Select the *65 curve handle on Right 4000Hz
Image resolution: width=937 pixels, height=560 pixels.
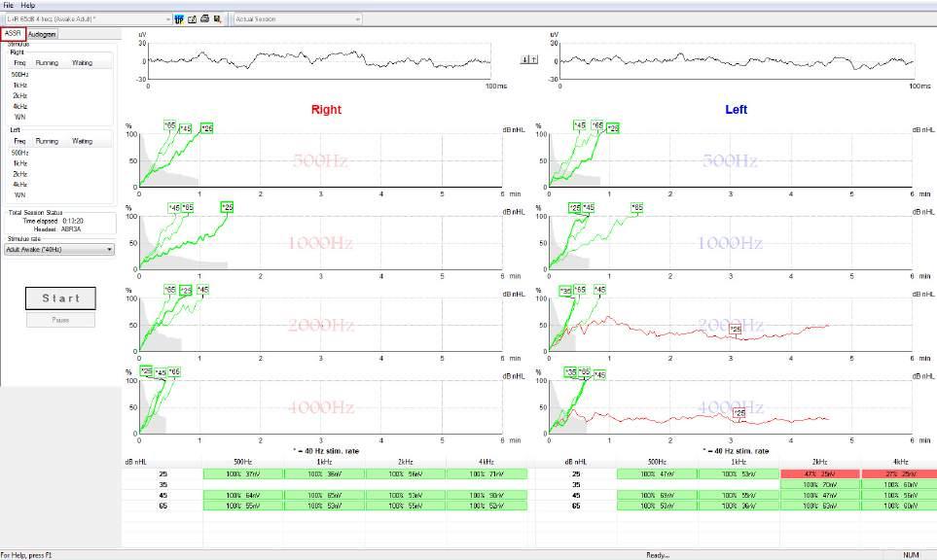[x=174, y=372]
